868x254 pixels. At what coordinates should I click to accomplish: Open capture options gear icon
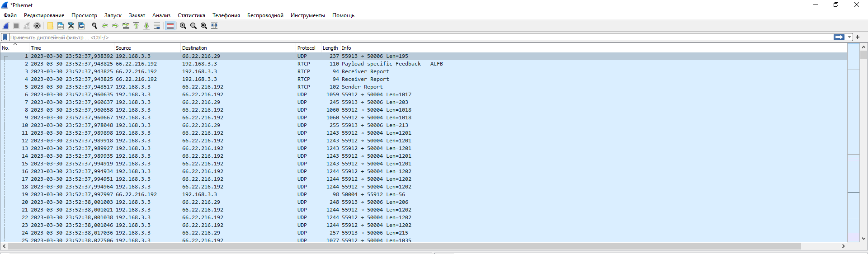[37, 26]
